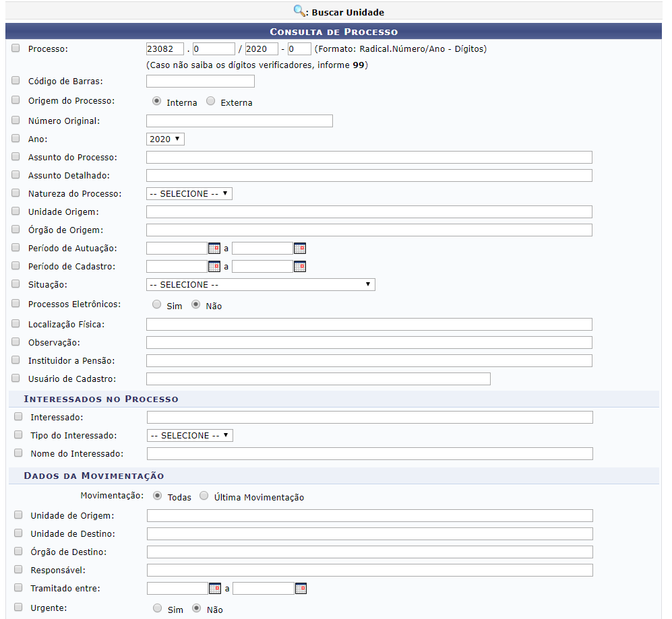Click the Buscar Unidade magnifier icon
672x619 pixels.
click(x=299, y=11)
